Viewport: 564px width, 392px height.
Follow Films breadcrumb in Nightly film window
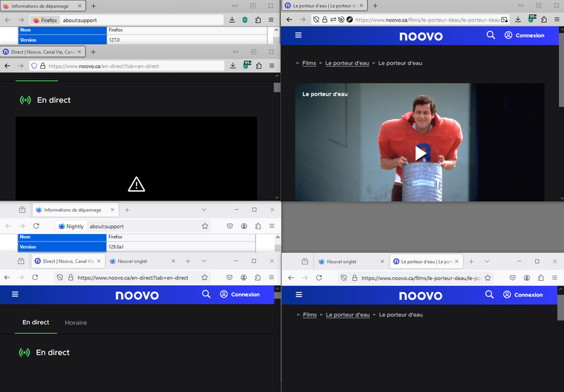click(x=310, y=315)
